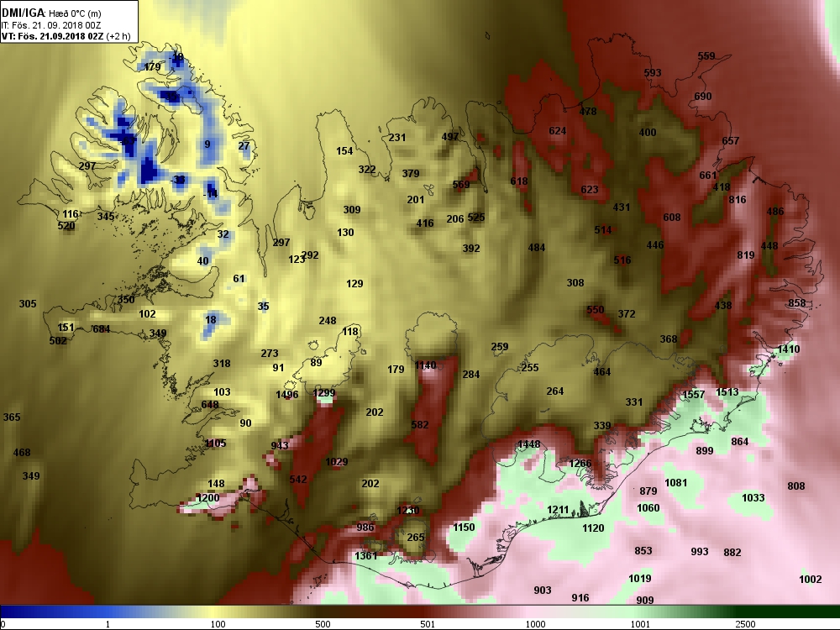The width and height of the screenshot is (840, 630).
Task: Click the map value '858' on the east coast
Action: click(796, 303)
